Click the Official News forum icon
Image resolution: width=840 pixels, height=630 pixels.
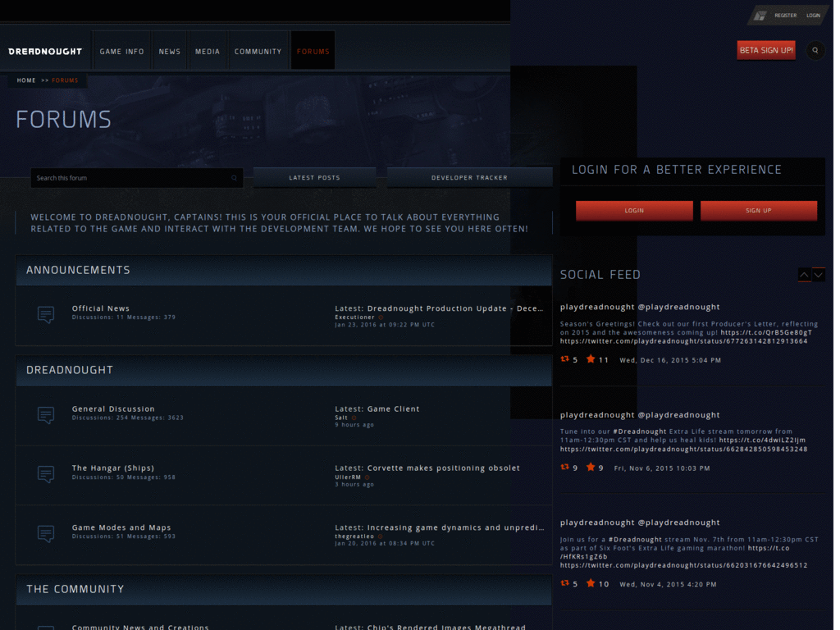46,314
